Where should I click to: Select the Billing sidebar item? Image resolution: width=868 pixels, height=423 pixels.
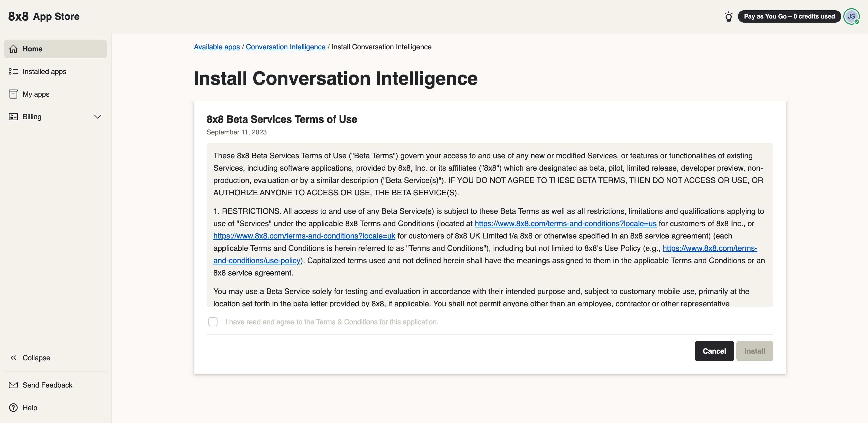(x=56, y=116)
